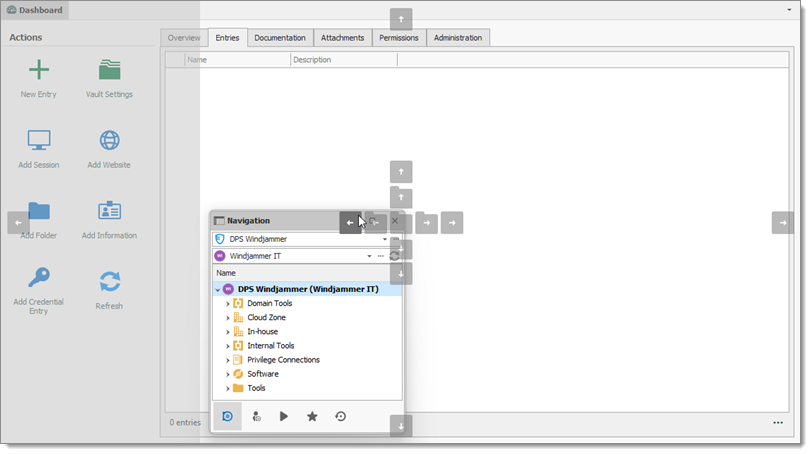Click the '0 entries' status text

(185, 423)
